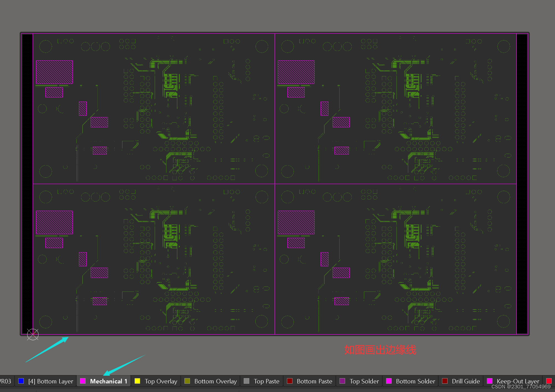Switch to the Top Paste layer
Image resolution: width=555 pixels, height=392 pixels.
[266, 381]
